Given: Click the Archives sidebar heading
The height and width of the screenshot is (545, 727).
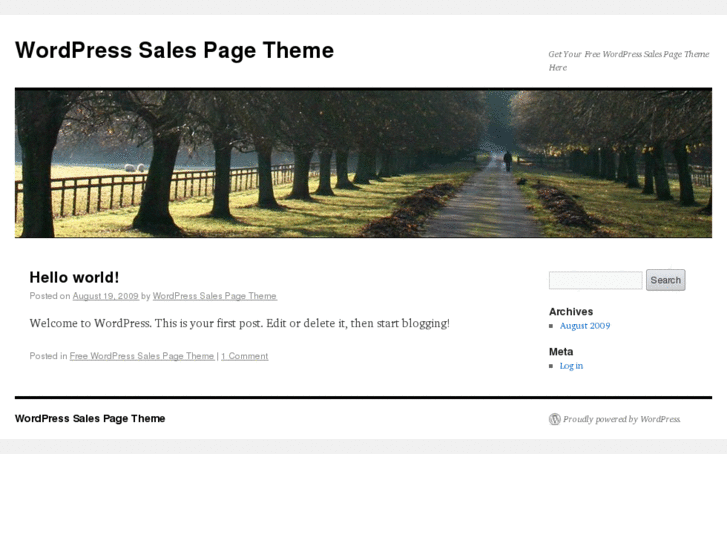Looking at the screenshot, I should pyautogui.click(x=571, y=312).
